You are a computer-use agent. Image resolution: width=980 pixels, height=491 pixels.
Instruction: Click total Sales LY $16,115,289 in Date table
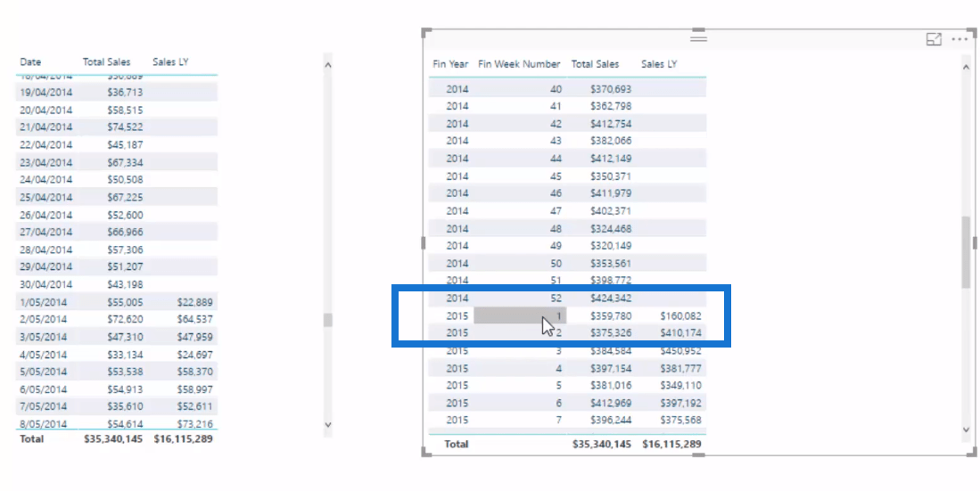pyautogui.click(x=183, y=438)
